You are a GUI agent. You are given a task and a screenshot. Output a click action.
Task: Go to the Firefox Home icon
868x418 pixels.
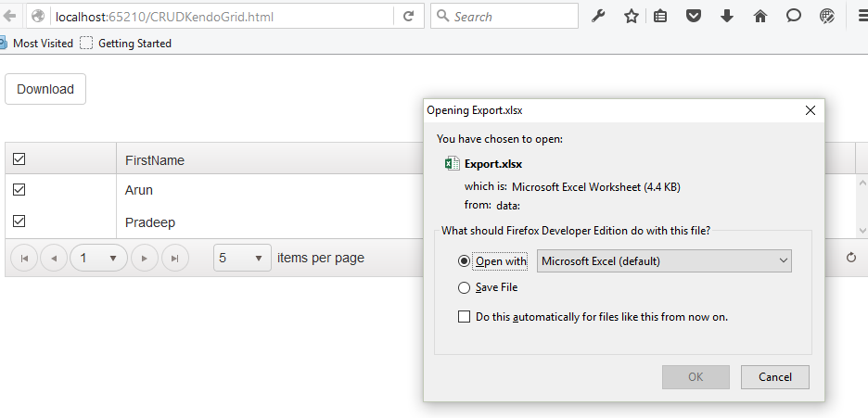[x=760, y=17]
